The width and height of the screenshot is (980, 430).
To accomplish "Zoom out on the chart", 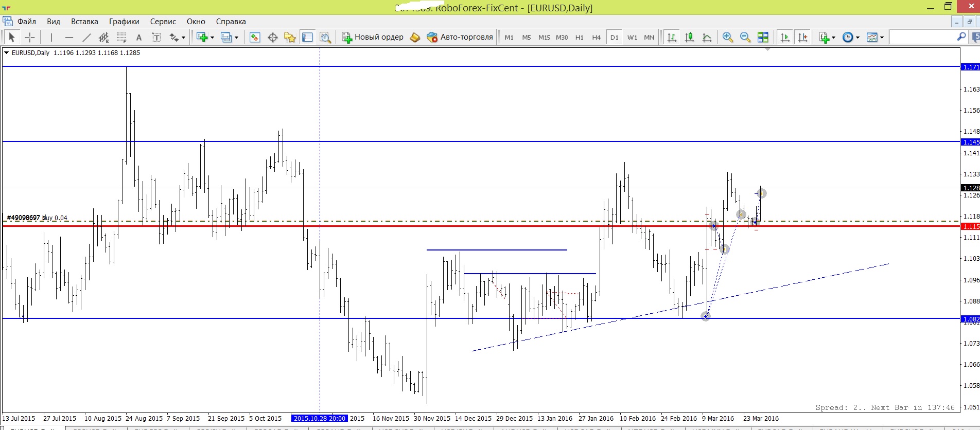I will coord(745,37).
